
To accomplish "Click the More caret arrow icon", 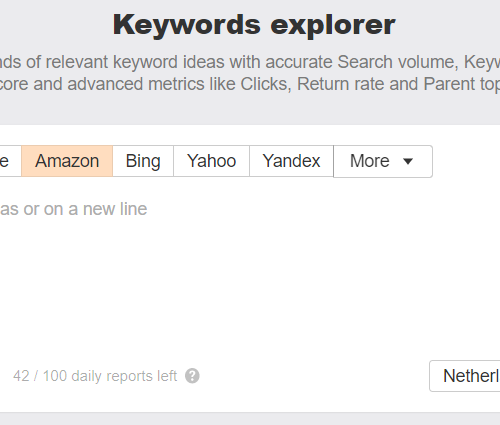I will pos(408,162).
